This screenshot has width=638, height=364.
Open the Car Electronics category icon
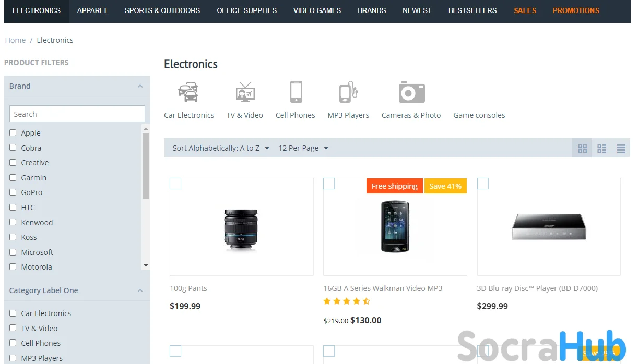(x=188, y=92)
